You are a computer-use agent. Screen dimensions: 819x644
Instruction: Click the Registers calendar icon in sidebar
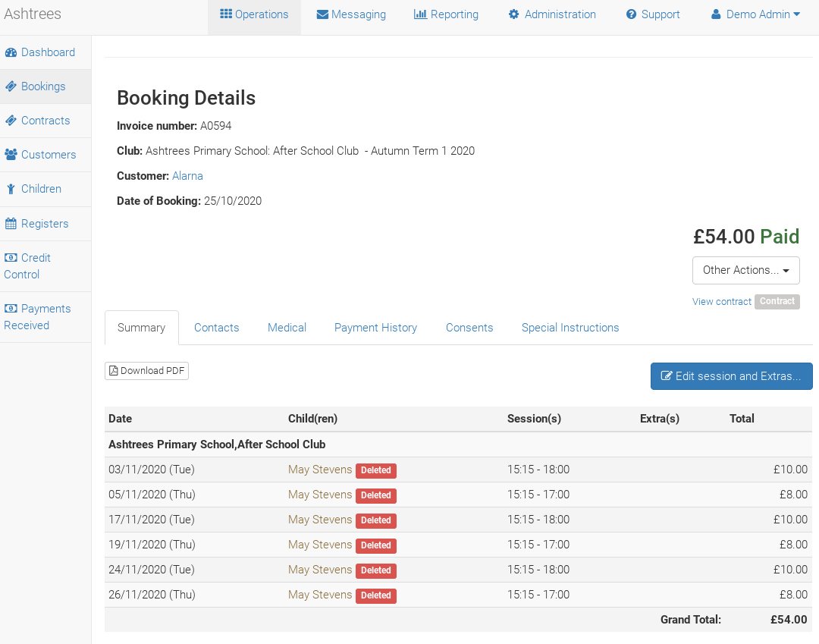point(11,224)
